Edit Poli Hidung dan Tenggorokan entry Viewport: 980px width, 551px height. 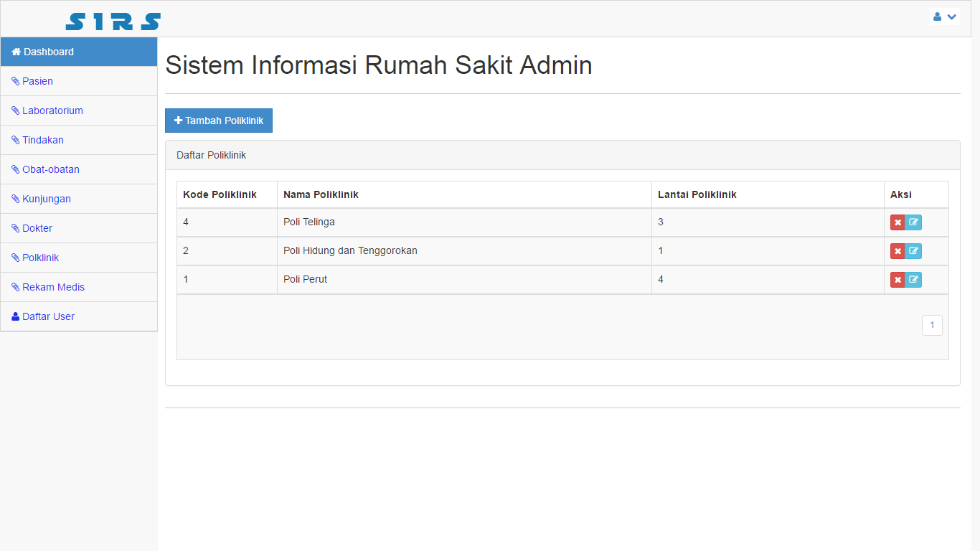click(913, 251)
